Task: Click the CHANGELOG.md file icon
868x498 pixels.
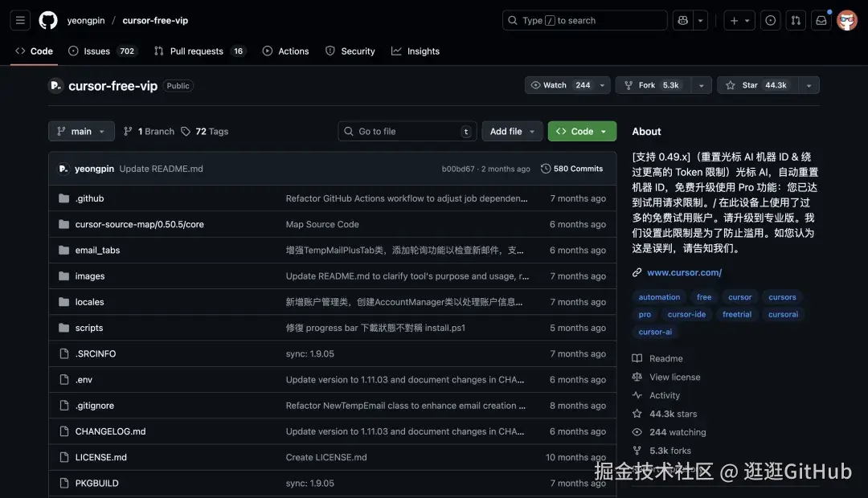Action: [64, 431]
